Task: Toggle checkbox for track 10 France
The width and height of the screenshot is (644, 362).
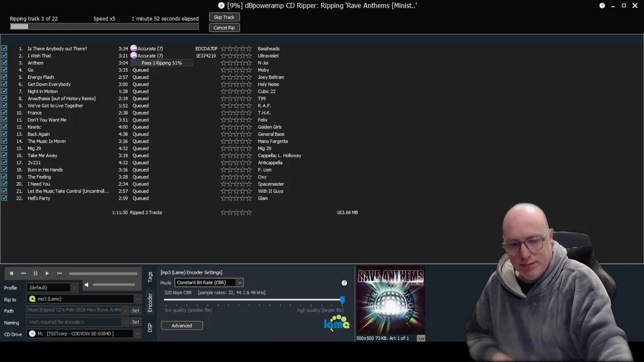Action: 5,113
